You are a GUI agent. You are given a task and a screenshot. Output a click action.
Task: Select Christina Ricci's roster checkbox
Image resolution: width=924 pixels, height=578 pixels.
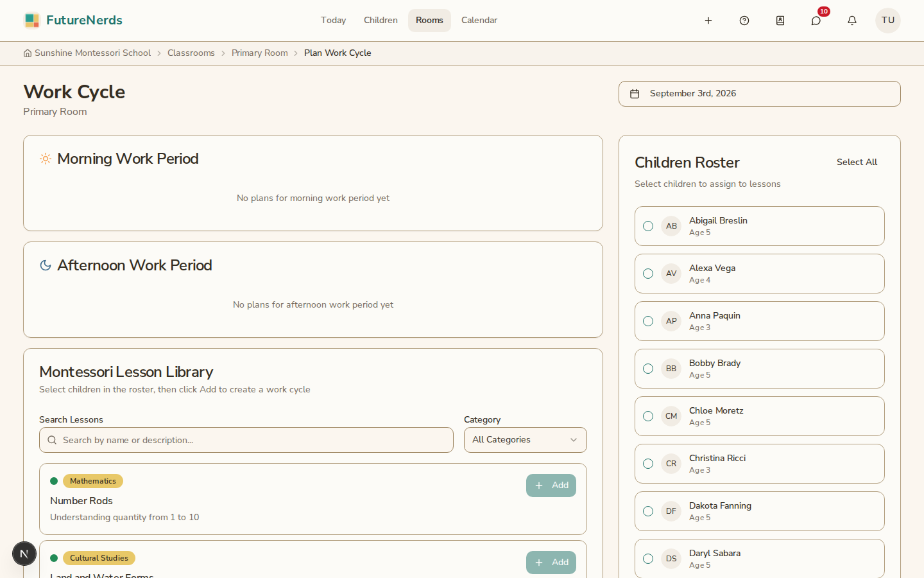(648, 464)
